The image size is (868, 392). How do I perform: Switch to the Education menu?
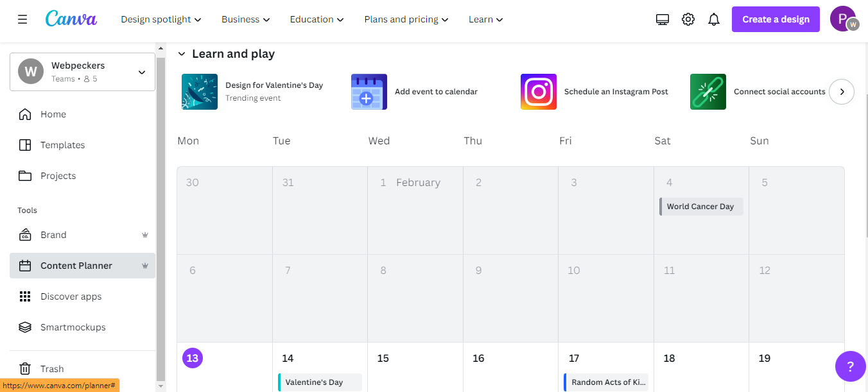click(316, 19)
